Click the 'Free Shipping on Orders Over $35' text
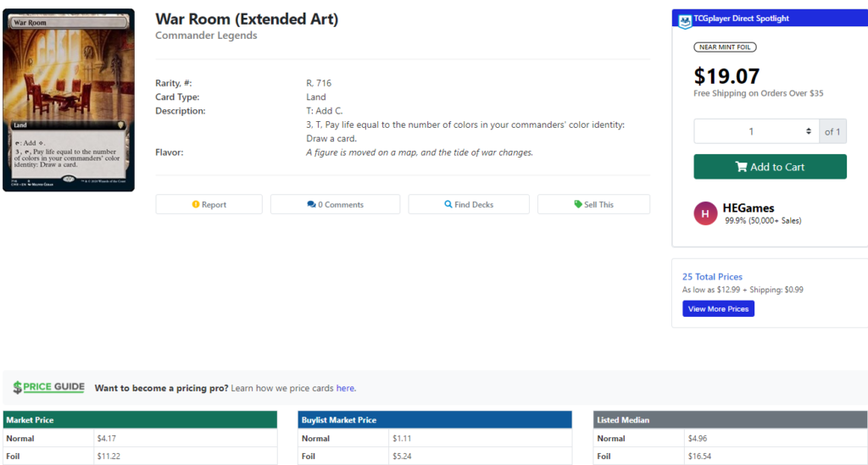The width and height of the screenshot is (868, 465). click(x=759, y=93)
